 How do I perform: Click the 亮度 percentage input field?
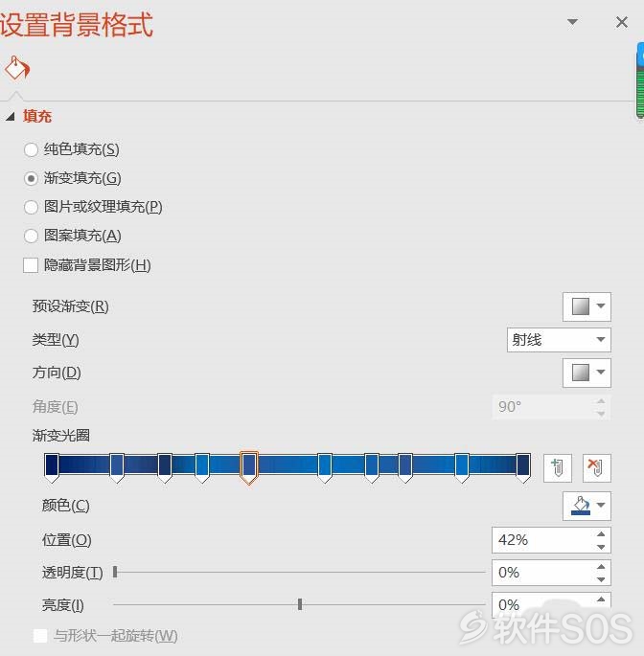click(542, 605)
